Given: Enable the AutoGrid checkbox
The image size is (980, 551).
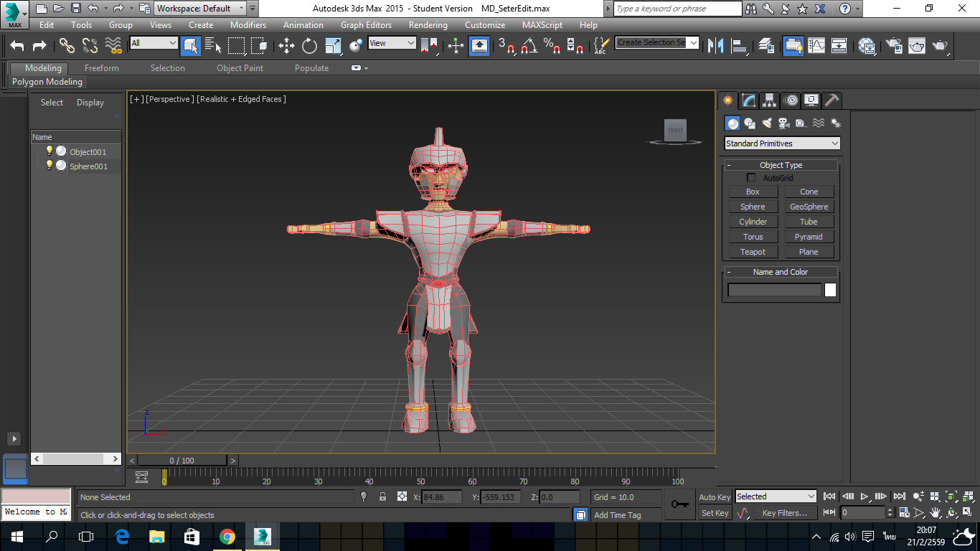Looking at the screenshot, I should [x=751, y=178].
